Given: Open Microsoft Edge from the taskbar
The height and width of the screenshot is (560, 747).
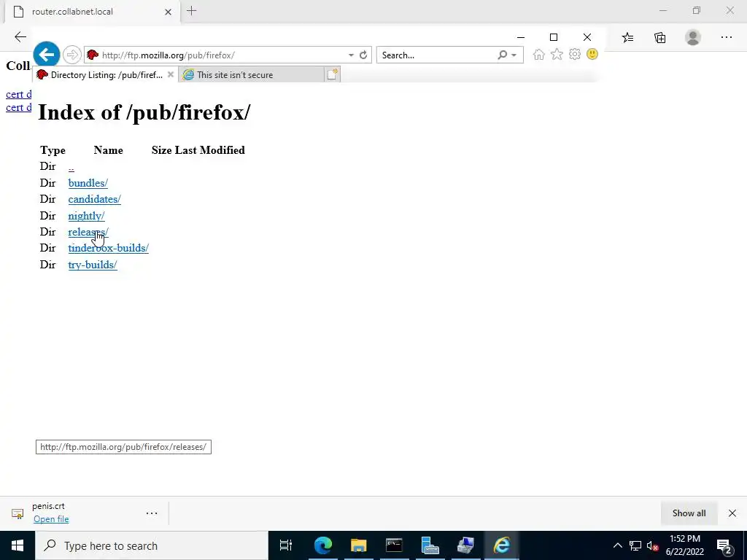Looking at the screenshot, I should click(322, 545).
